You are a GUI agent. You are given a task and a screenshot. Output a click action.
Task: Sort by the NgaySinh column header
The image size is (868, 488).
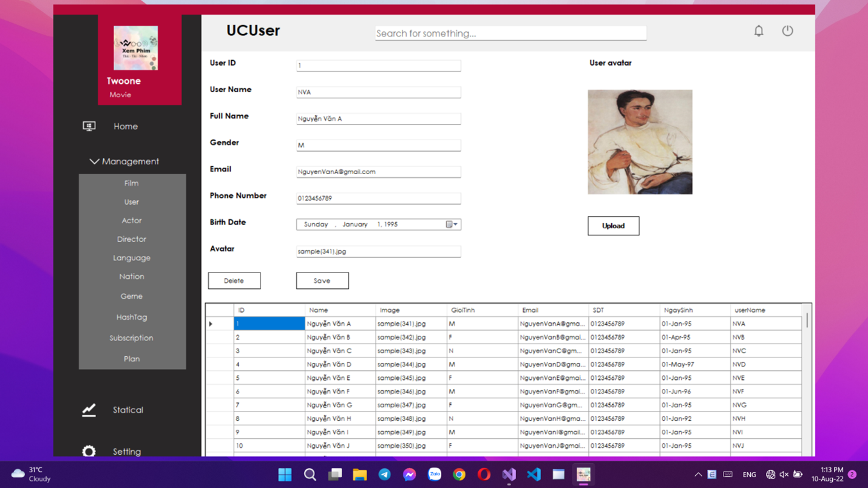pyautogui.click(x=694, y=310)
